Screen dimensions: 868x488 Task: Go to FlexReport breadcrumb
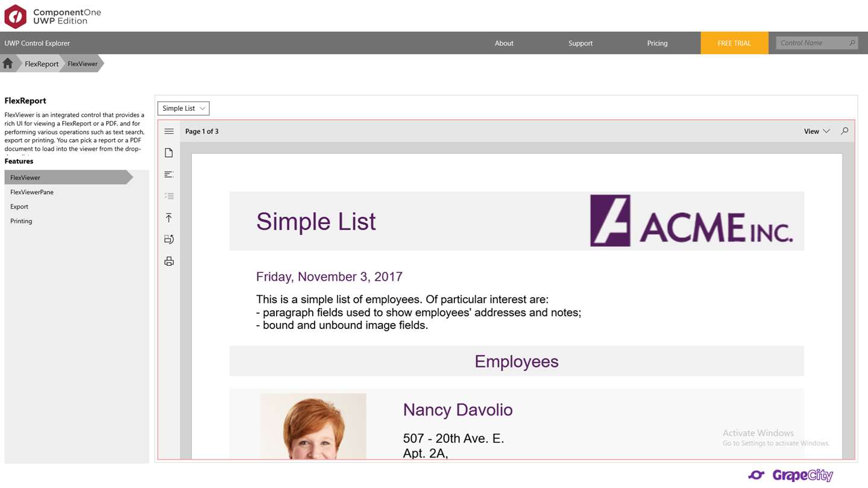pyautogui.click(x=42, y=64)
